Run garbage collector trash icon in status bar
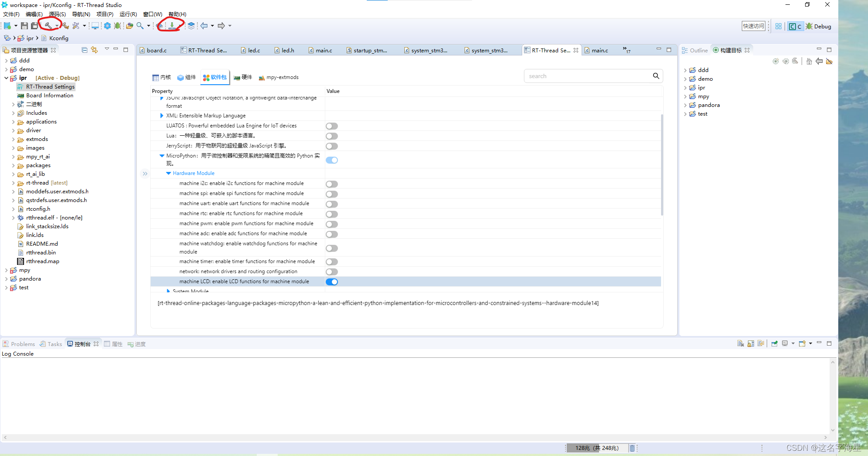The width and height of the screenshot is (868, 456). tap(632, 448)
